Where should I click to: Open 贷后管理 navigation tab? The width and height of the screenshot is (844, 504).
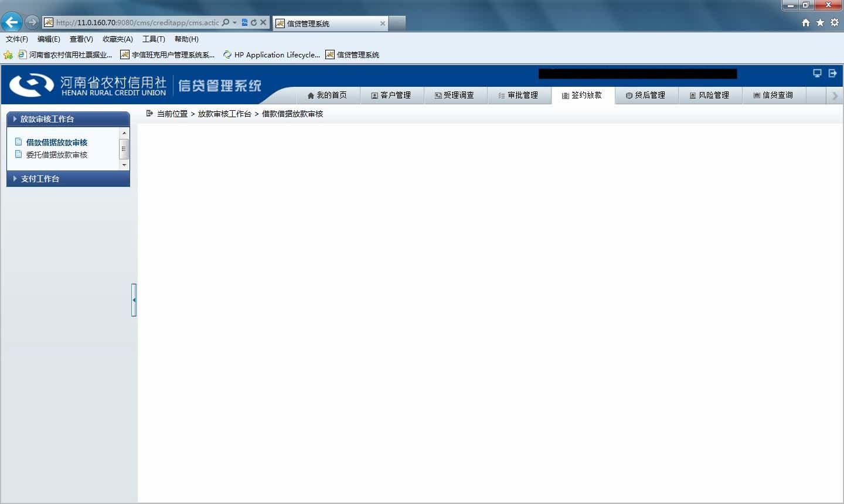pos(646,95)
